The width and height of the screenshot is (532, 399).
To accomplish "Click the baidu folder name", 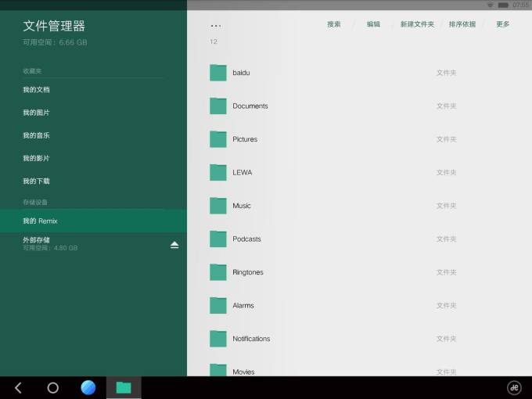I will tap(241, 73).
